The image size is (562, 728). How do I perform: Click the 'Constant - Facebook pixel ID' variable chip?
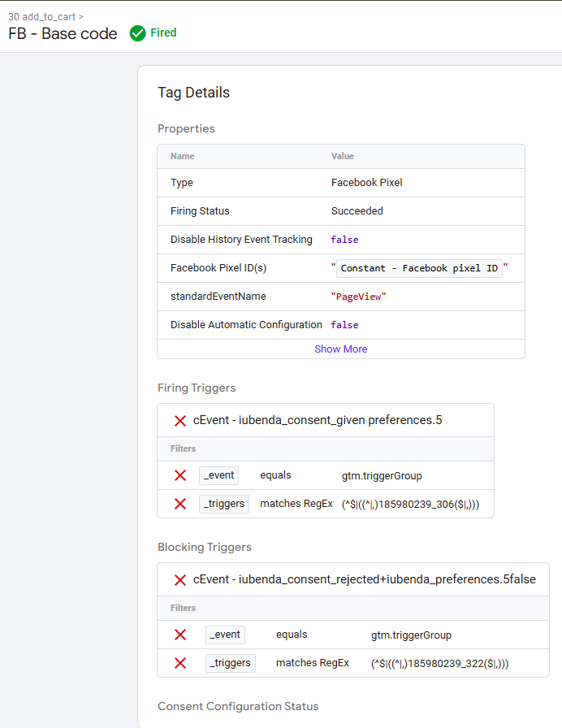pos(419,268)
